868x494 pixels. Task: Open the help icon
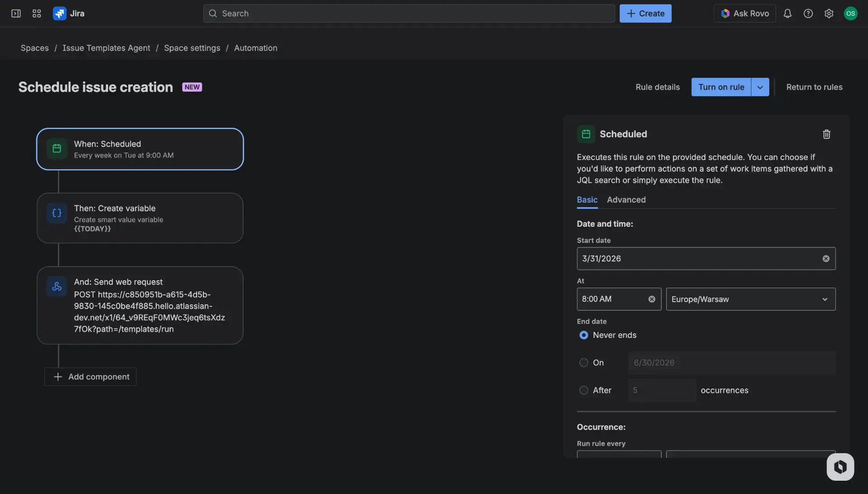pyautogui.click(x=808, y=13)
